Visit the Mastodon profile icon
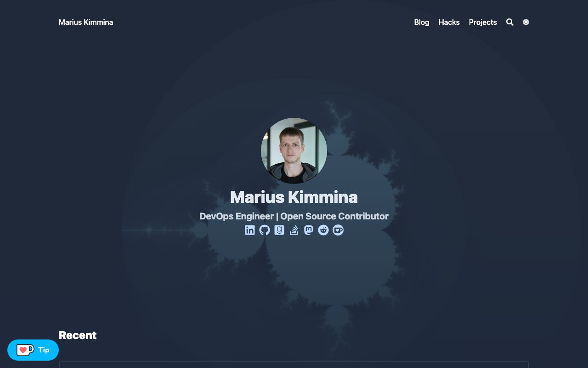 309,230
